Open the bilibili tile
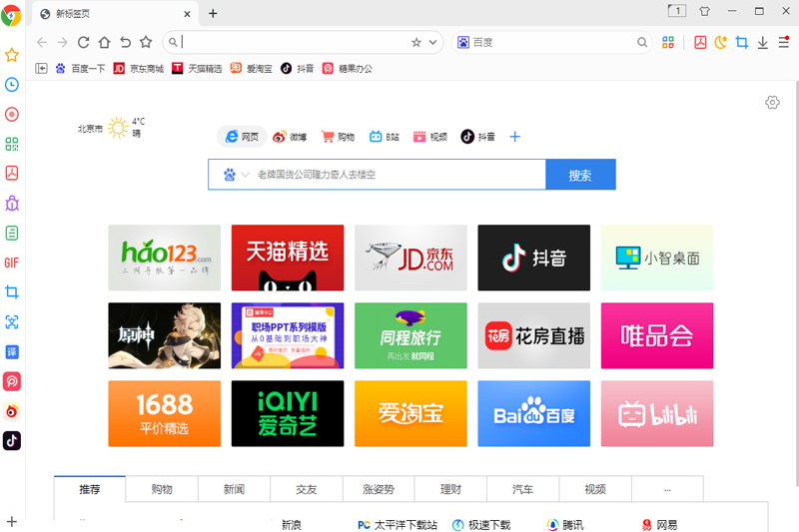This screenshot has height=532, width=799. [657, 413]
